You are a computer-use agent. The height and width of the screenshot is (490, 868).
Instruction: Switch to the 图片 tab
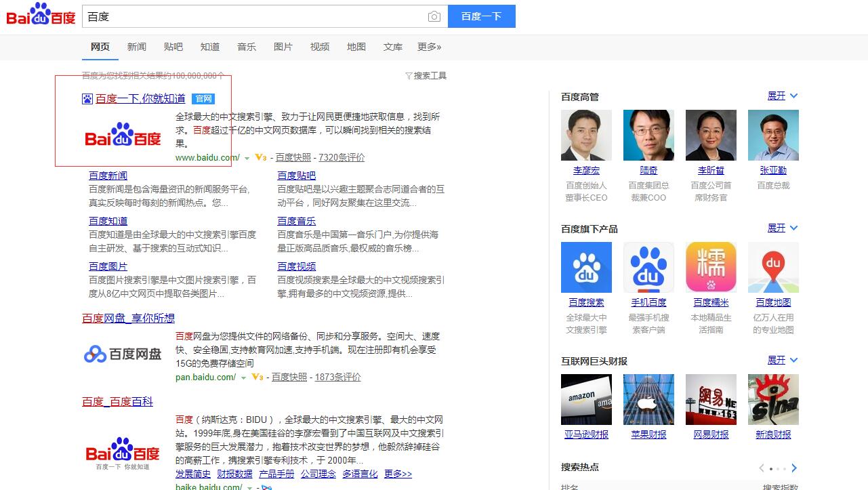(x=283, y=47)
